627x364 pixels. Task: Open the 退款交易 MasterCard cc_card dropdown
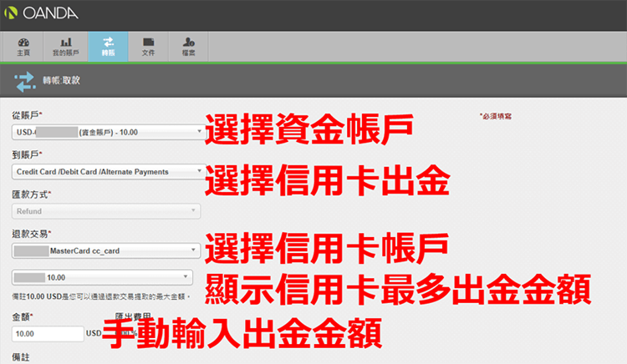(106, 250)
